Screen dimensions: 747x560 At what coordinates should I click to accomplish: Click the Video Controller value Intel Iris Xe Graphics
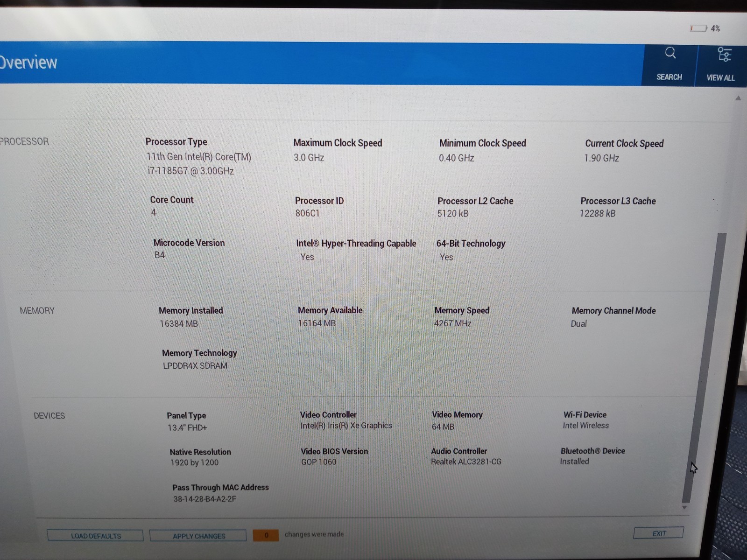click(x=346, y=426)
